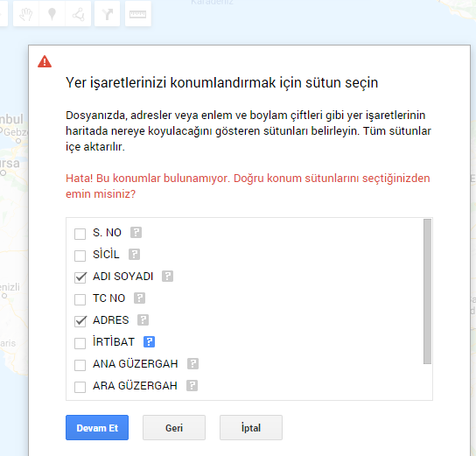Click the column list scrollbar
This screenshot has width=476, height=456.
click(427, 291)
